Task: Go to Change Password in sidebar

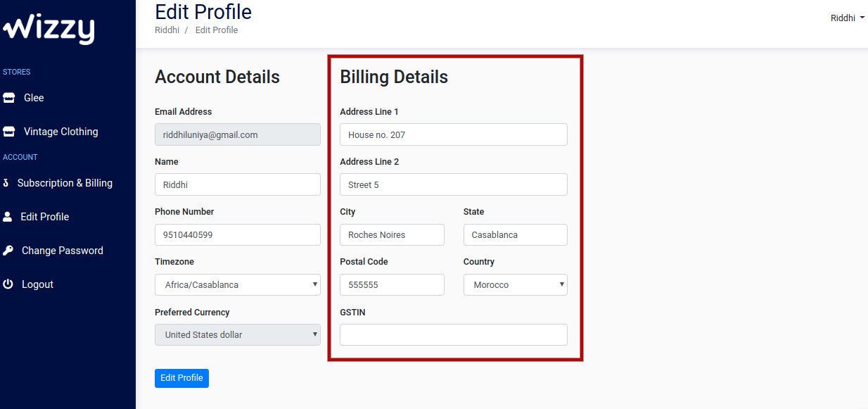Action: (63, 251)
